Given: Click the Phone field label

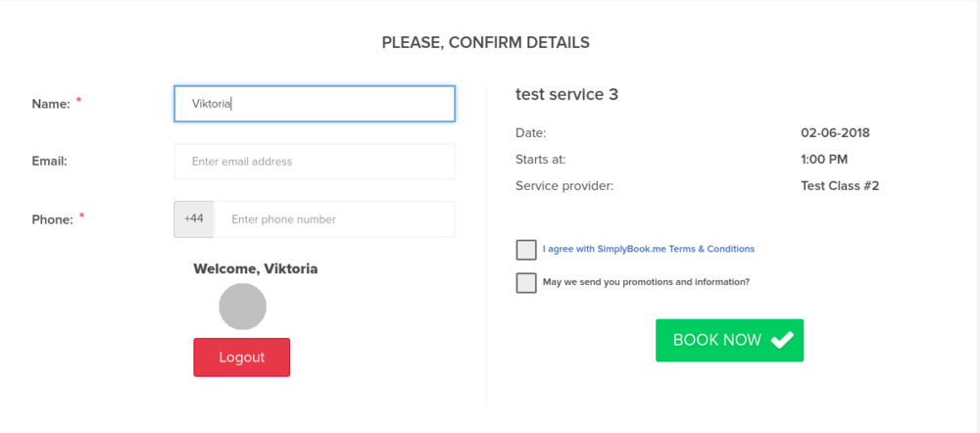Looking at the screenshot, I should 52,219.
